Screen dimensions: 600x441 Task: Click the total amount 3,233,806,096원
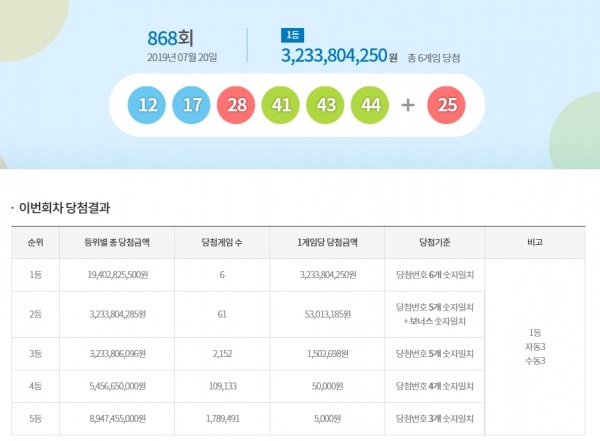click(x=117, y=354)
